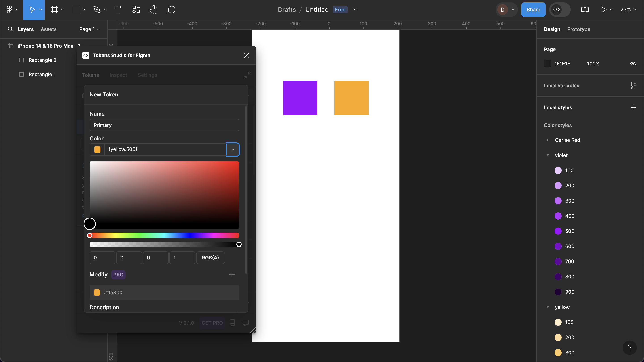Click the RGB(A) color format toggle
Viewport: 644px width, 362px height.
[210, 258]
